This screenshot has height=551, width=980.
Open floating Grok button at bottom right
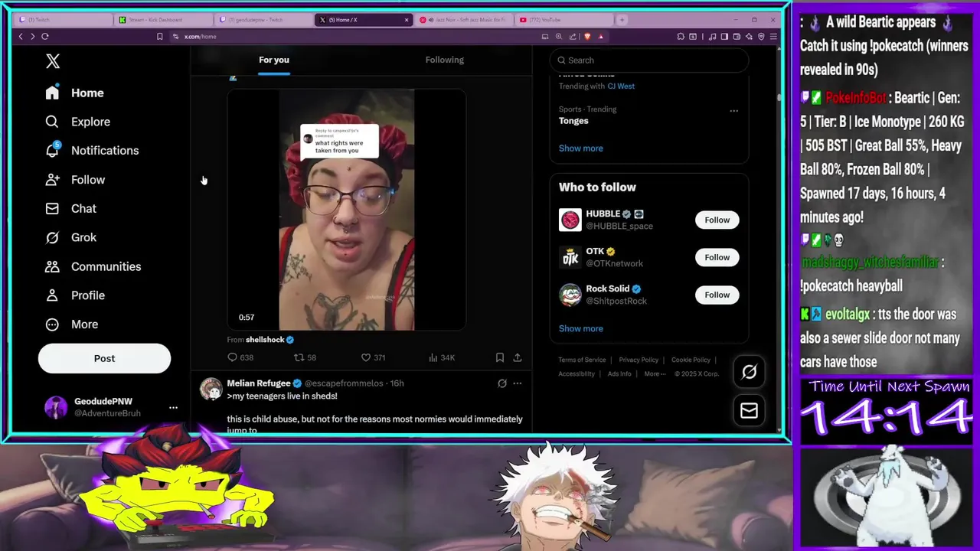click(749, 372)
